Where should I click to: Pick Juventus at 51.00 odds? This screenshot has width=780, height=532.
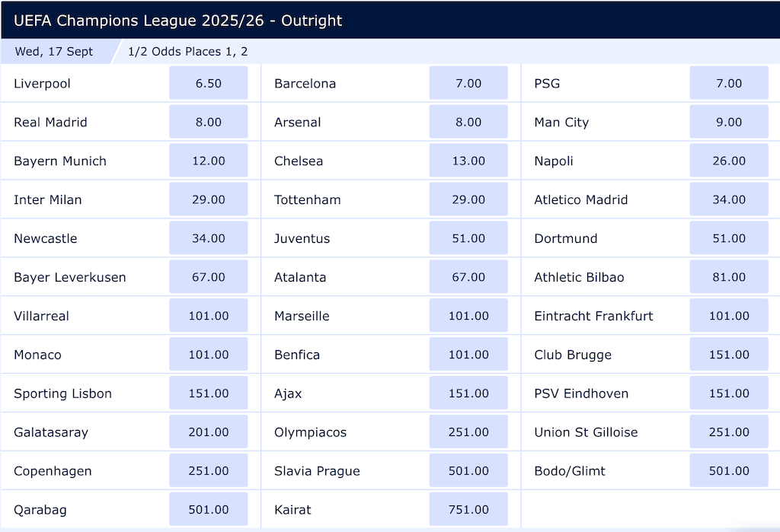pos(468,238)
